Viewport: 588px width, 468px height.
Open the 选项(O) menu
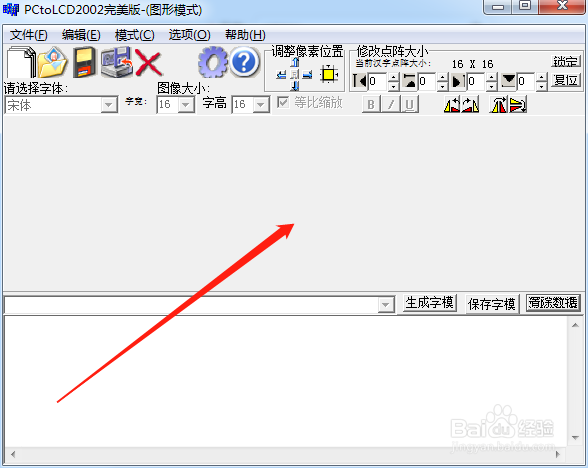[189, 35]
